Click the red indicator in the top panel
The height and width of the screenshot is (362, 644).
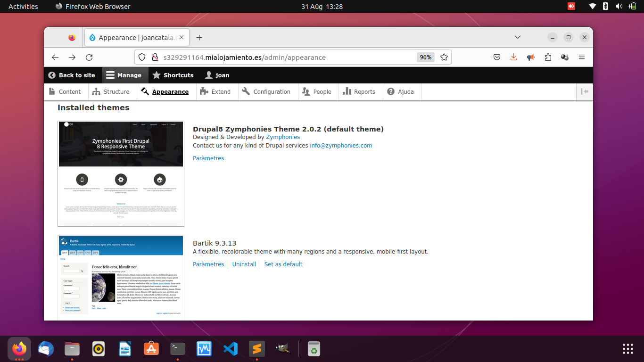tap(571, 6)
